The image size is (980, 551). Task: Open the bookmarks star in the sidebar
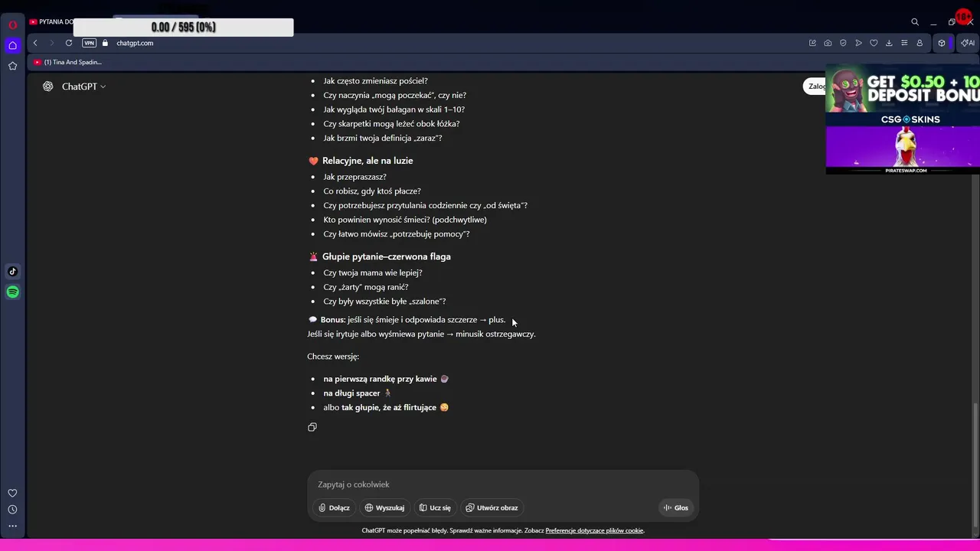tap(12, 66)
